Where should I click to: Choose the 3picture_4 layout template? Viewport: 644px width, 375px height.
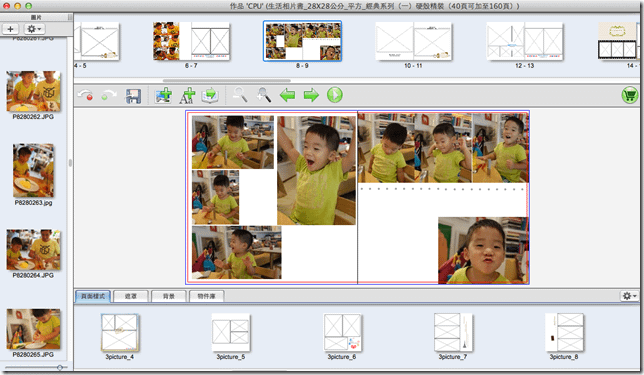[120, 333]
